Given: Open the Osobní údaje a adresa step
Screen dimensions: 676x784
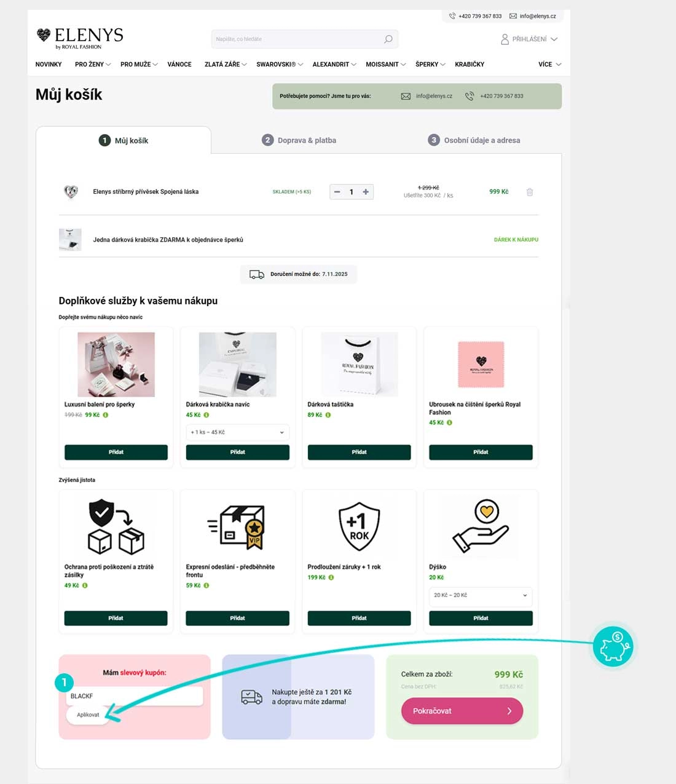Looking at the screenshot, I should coord(474,140).
